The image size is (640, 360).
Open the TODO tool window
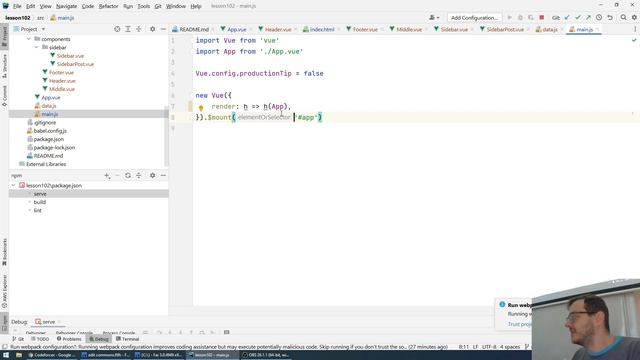coord(40,339)
